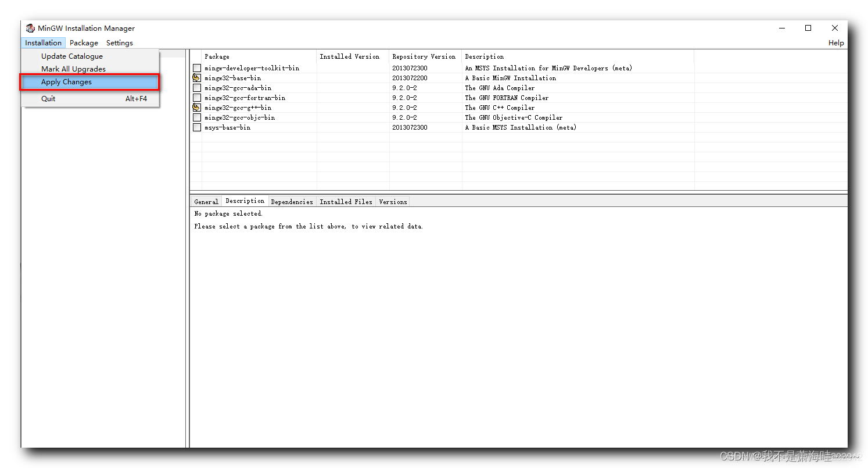Open the Versions tab
Image resolution: width=868 pixels, height=468 pixels.
(x=392, y=201)
